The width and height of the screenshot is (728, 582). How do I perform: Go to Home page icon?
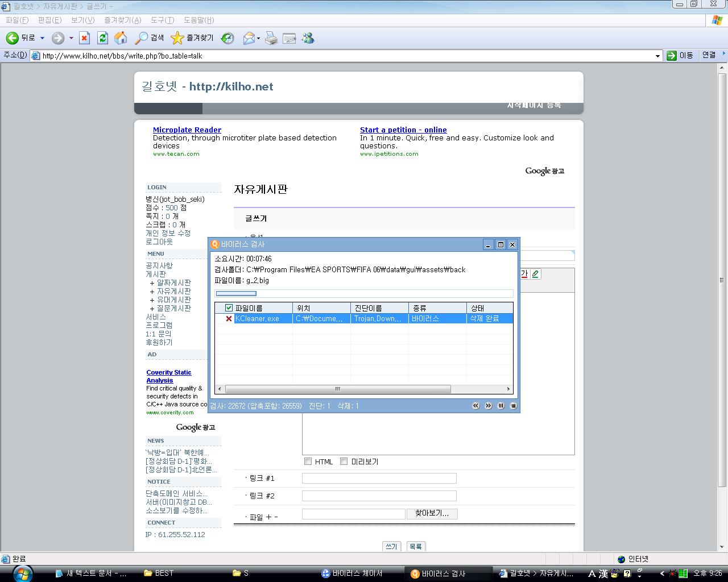[x=121, y=38]
